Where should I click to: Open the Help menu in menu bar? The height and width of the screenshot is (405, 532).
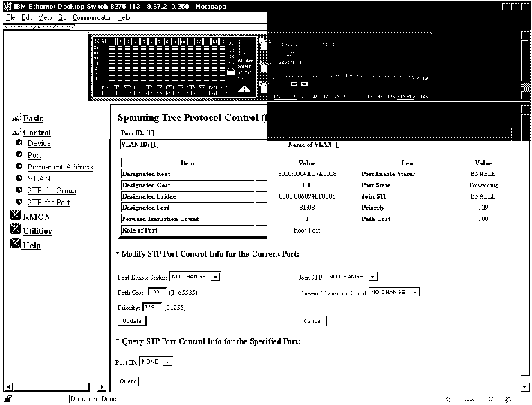124,16
